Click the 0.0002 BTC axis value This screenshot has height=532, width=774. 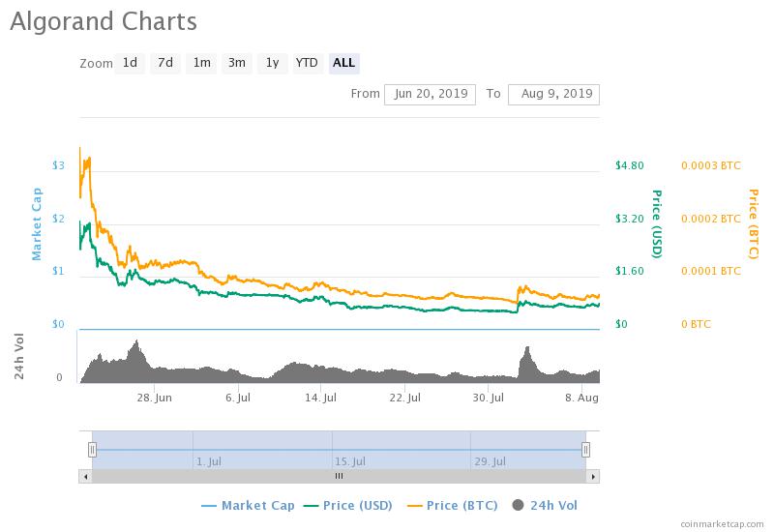tap(711, 219)
